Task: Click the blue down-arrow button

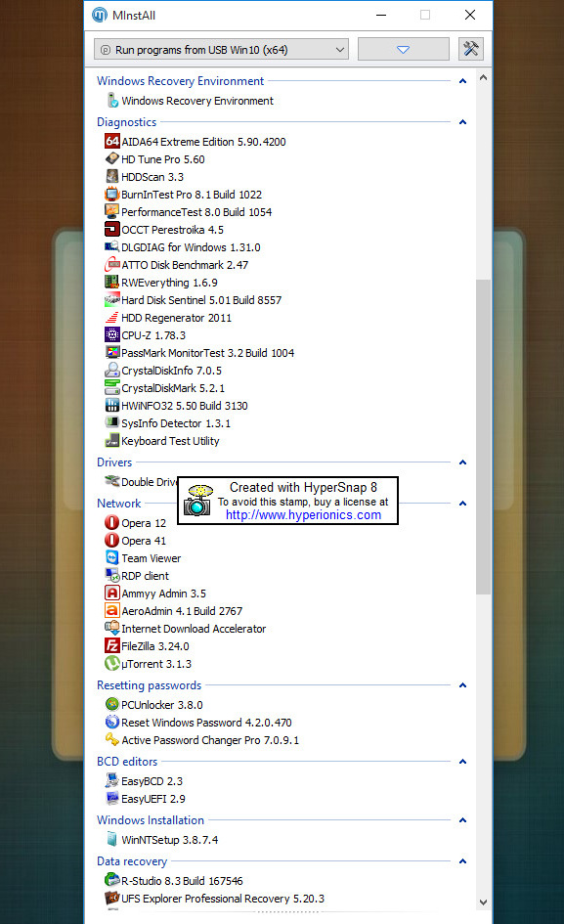Action: (x=403, y=50)
